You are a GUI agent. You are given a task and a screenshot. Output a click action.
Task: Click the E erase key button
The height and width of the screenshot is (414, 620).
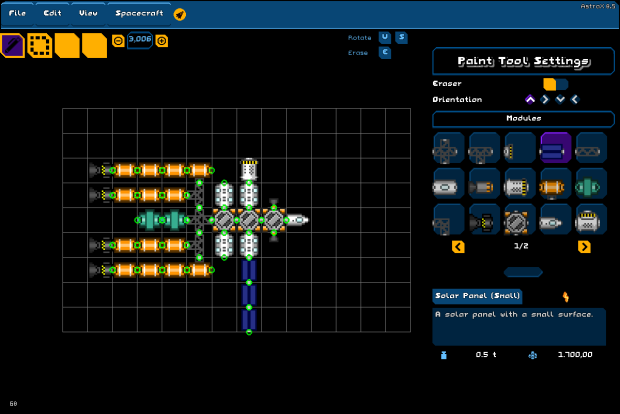385,53
